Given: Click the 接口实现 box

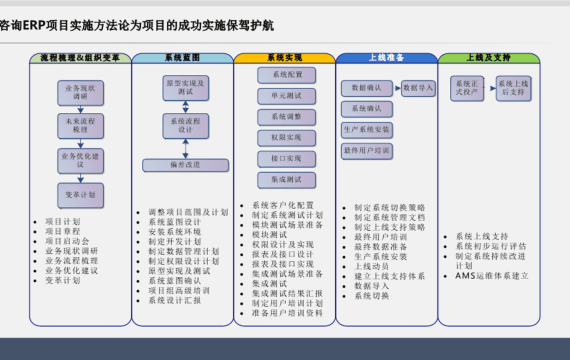Looking at the screenshot, I should [x=286, y=159].
